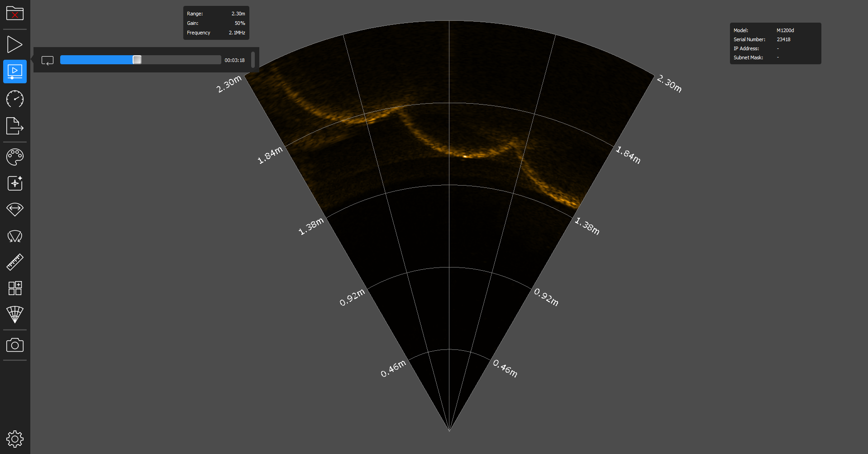Click the Range value 2.30m
The height and width of the screenshot is (454, 868).
[238, 14]
